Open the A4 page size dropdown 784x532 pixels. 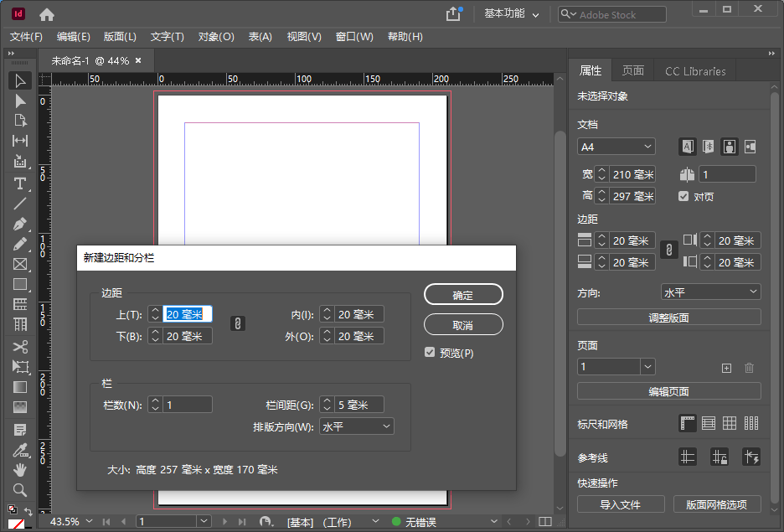point(616,147)
